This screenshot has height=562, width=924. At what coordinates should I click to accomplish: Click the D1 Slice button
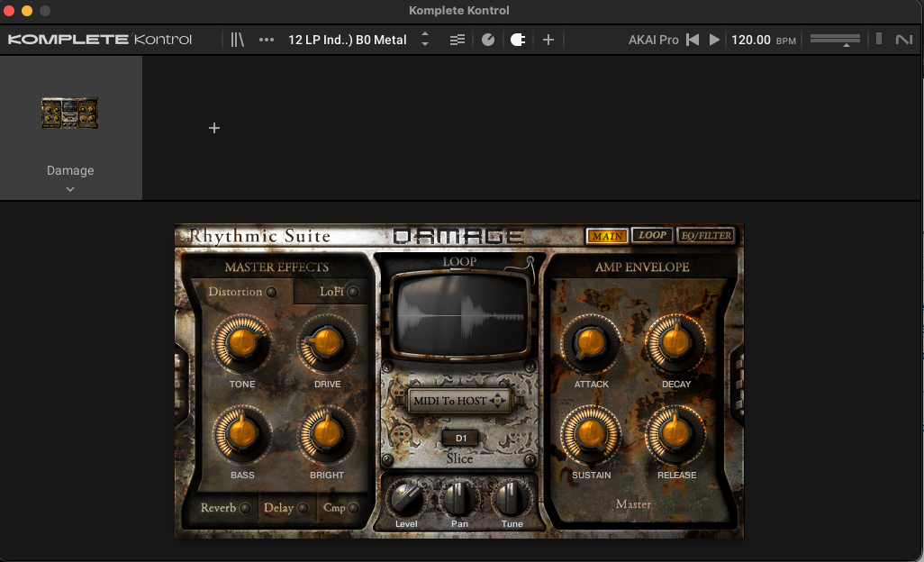(459, 438)
